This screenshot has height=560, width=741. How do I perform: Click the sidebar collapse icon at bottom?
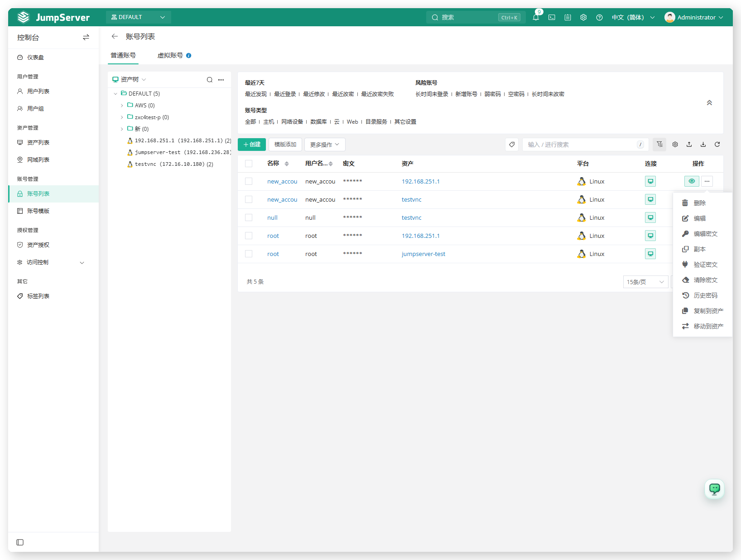[20, 542]
